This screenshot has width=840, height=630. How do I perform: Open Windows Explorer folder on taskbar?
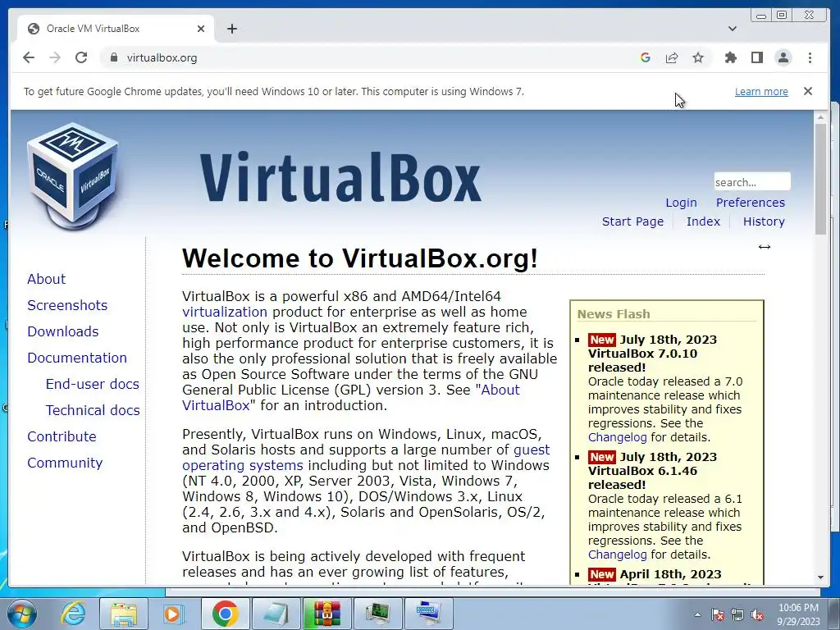pyautogui.click(x=124, y=614)
